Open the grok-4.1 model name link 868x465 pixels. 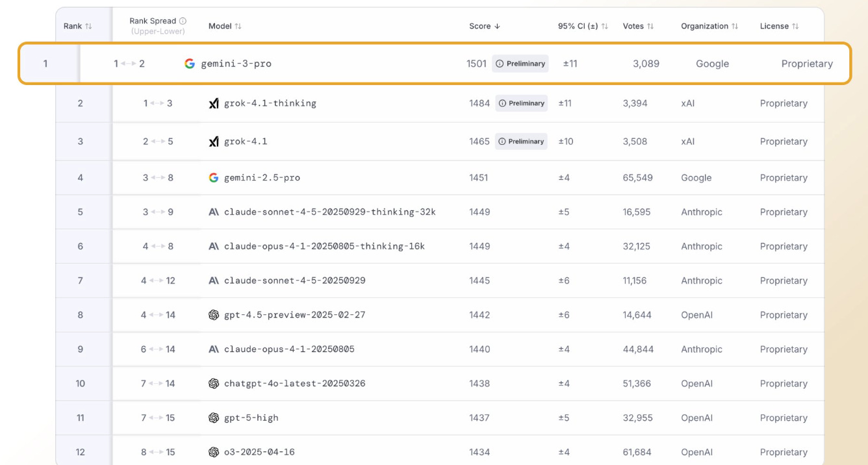click(246, 142)
